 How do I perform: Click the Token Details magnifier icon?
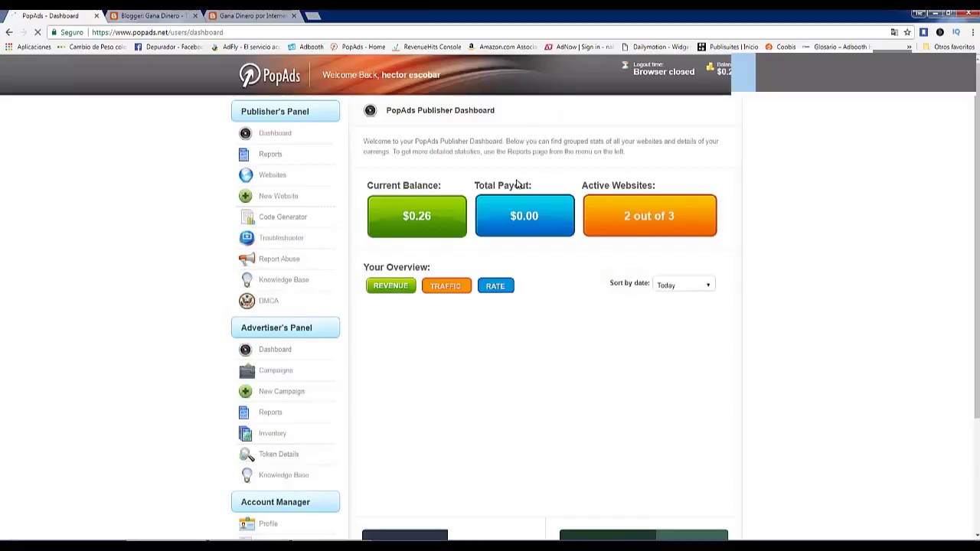(247, 455)
